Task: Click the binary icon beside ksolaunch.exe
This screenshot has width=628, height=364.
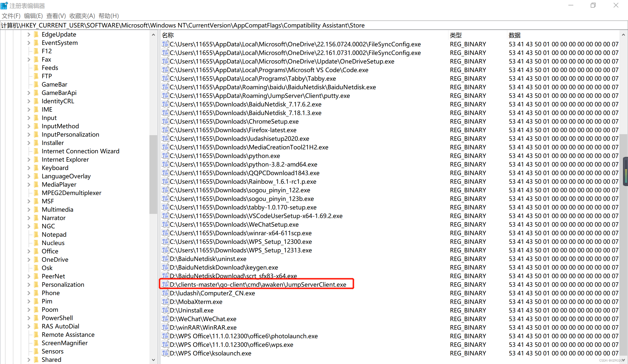Action: point(165,353)
